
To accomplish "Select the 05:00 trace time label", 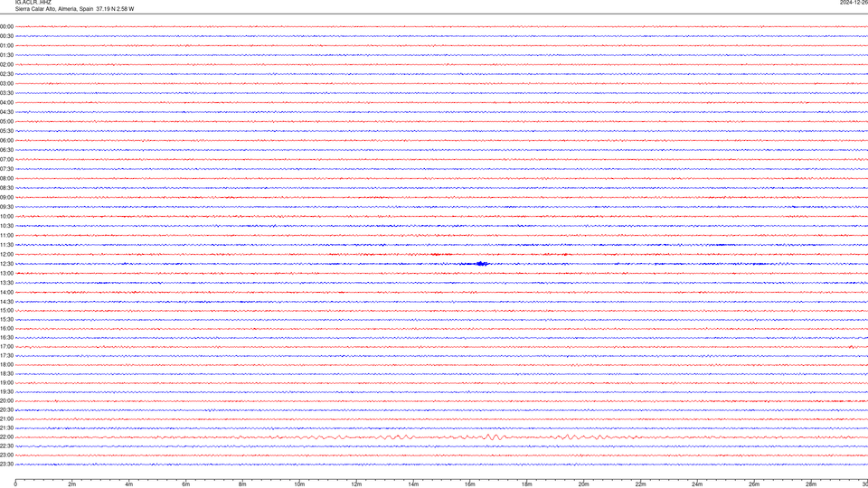I will click(x=6, y=122).
